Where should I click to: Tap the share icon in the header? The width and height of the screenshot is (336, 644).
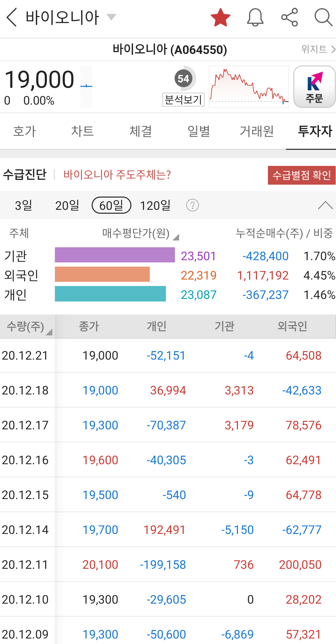click(x=290, y=17)
